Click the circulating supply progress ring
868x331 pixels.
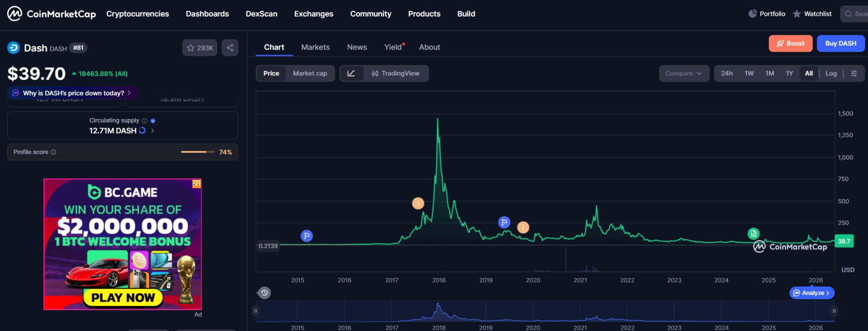click(142, 131)
